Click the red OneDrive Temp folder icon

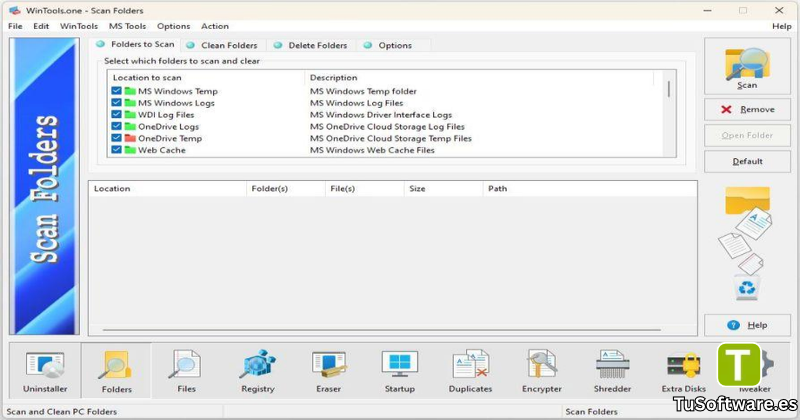130,138
